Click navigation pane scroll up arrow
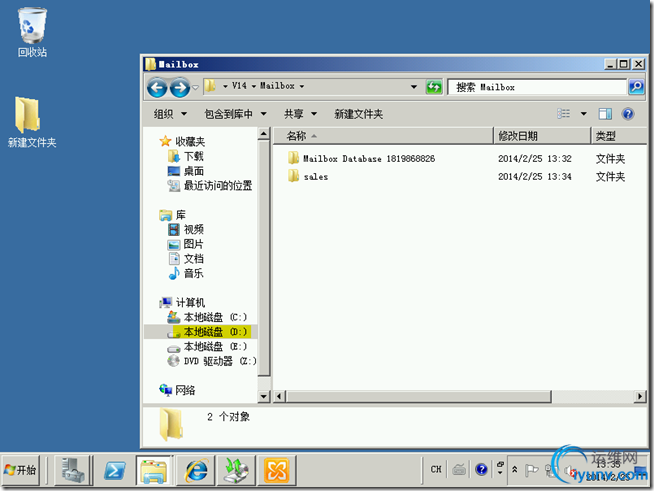Viewport: 654px width, 491px height. click(x=264, y=134)
